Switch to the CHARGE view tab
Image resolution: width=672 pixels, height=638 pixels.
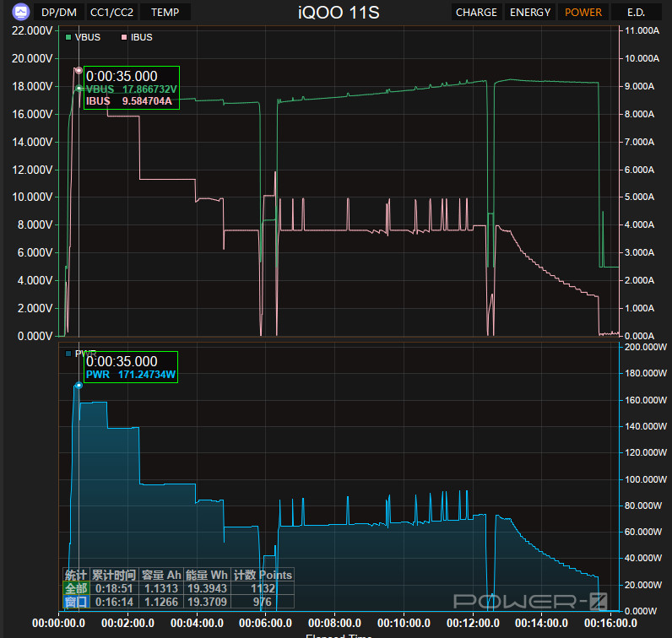[476, 13]
